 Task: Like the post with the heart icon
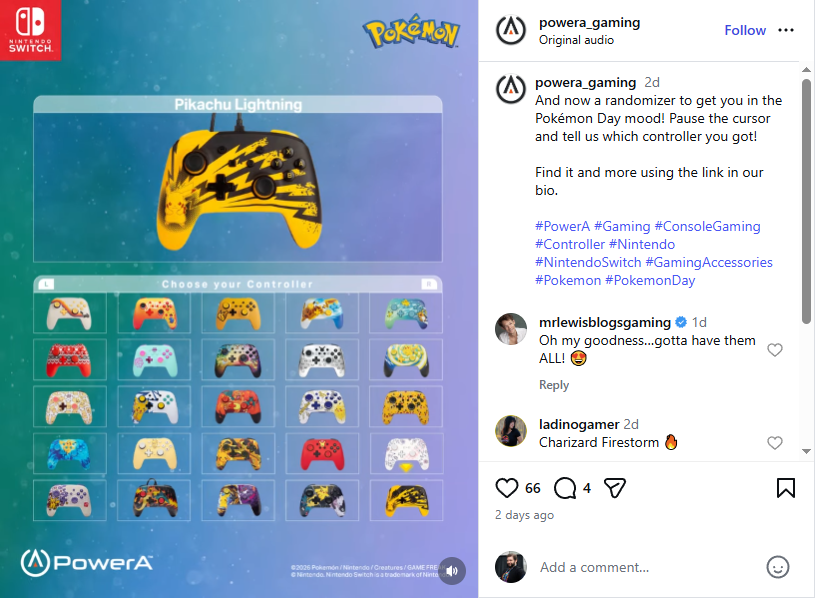point(506,488)
